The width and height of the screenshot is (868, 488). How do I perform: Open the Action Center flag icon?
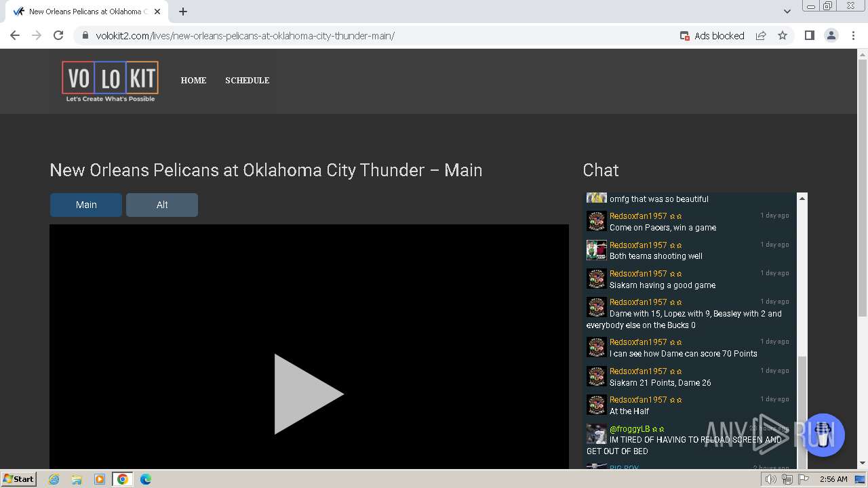click(x=804, y=479)
